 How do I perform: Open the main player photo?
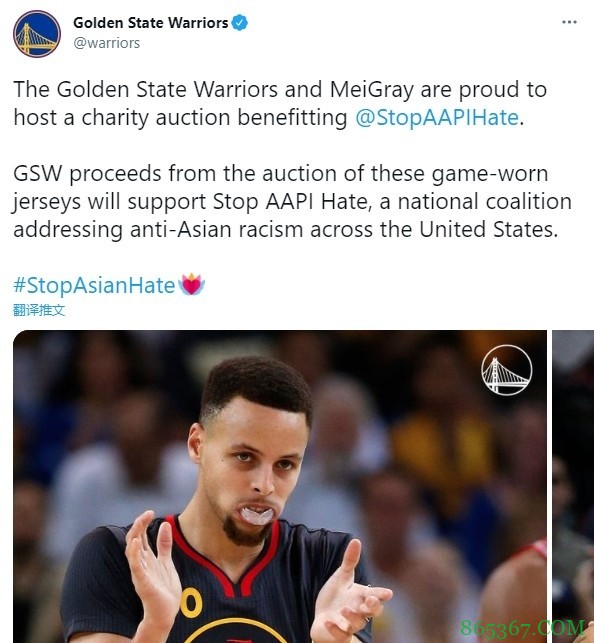coord(280,486)
